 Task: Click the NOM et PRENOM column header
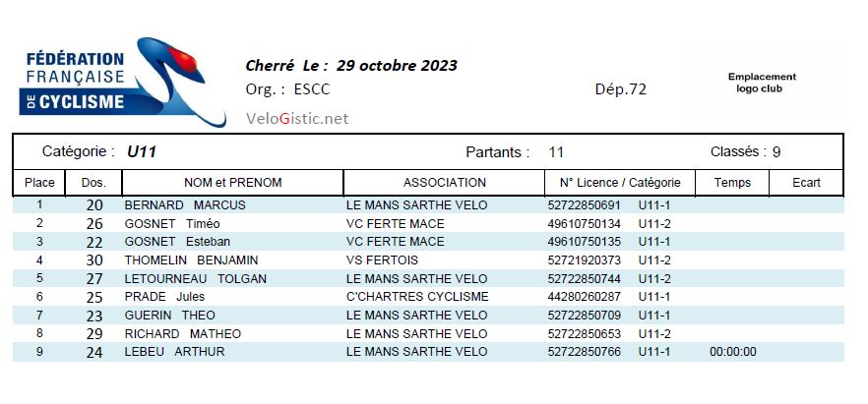(x=233, y=183)
